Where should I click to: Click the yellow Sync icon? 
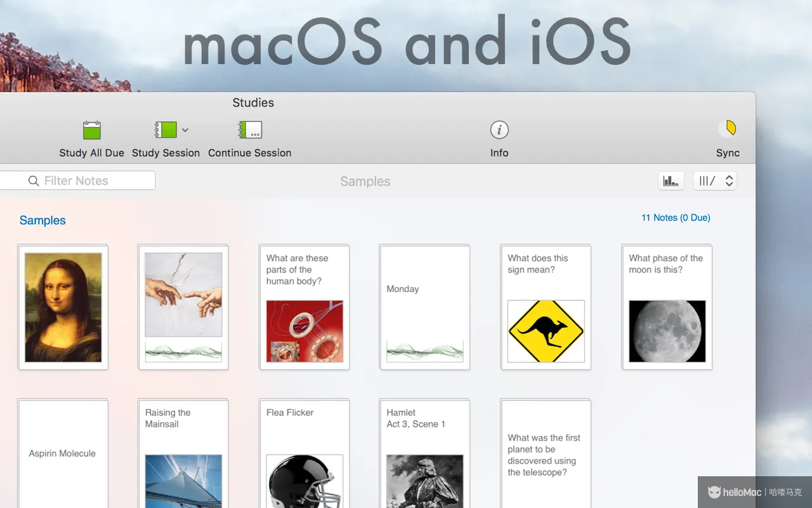coord(728,129)
